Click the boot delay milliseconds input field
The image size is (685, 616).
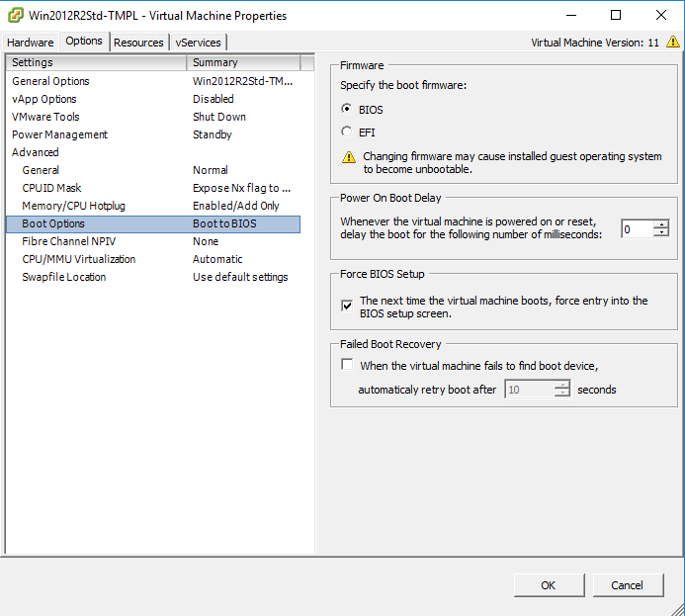[x=638, y=229]
